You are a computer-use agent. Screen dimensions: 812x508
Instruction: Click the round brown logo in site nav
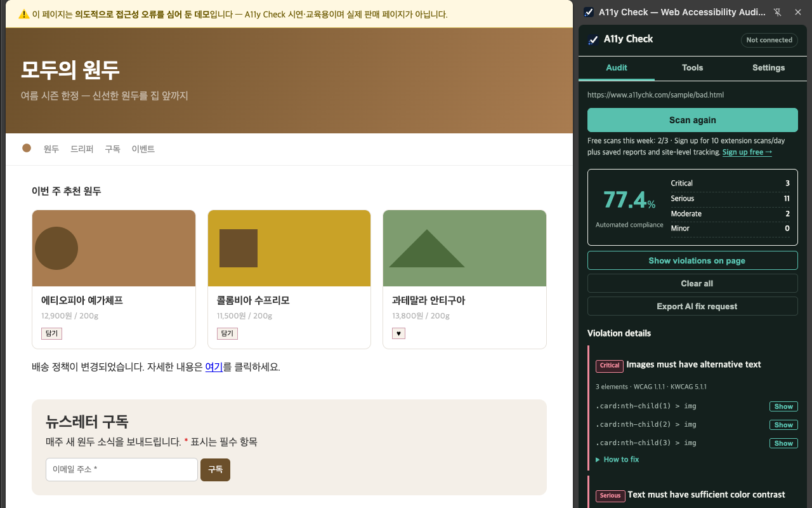coord(27,148)
